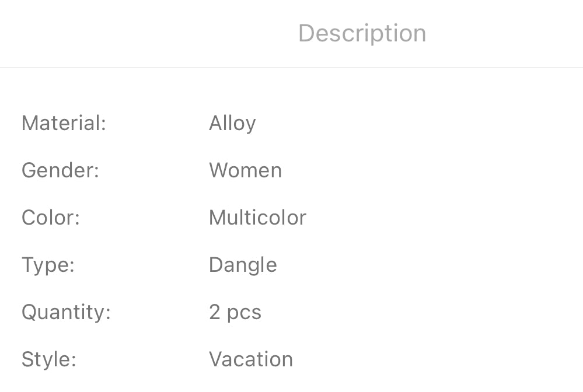Select the Multicolor value text

point(257,218)
